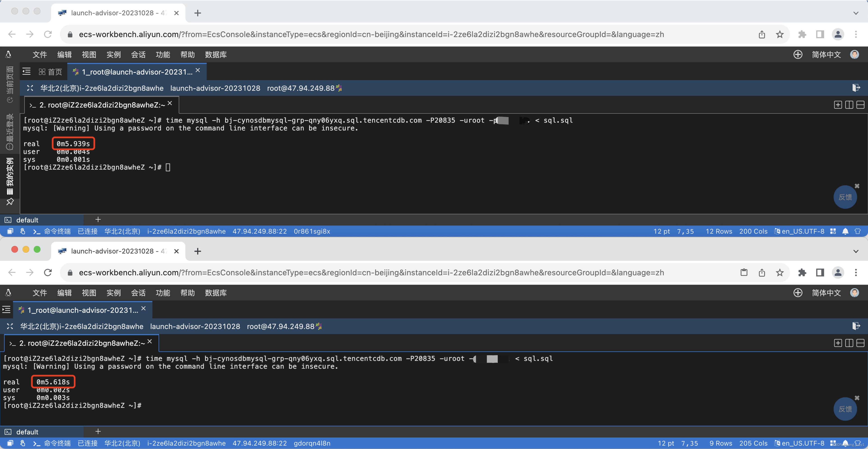Click address bar URL in top browser
Image resolution: width=868 pixels, height=449 pixels.
371,34
